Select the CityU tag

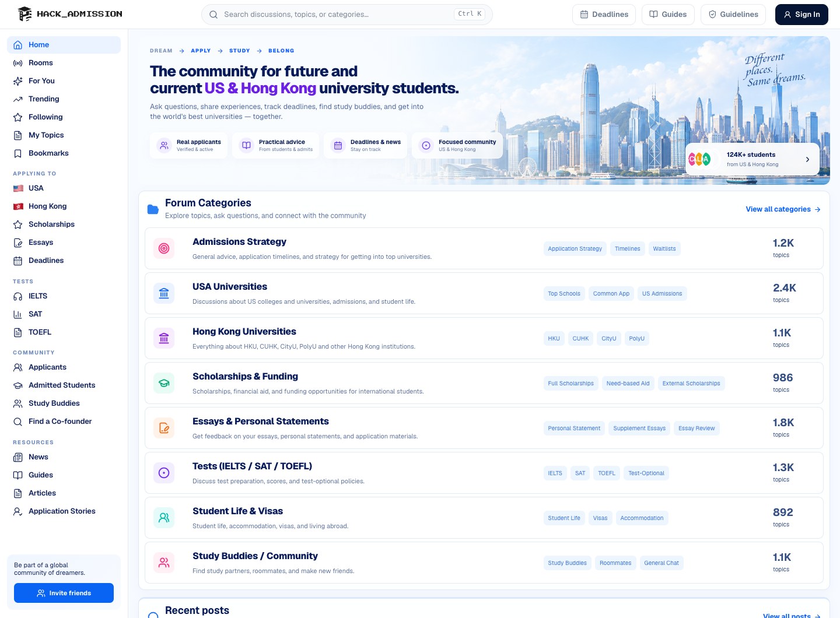pyautogui.click(x=609, y=339)
